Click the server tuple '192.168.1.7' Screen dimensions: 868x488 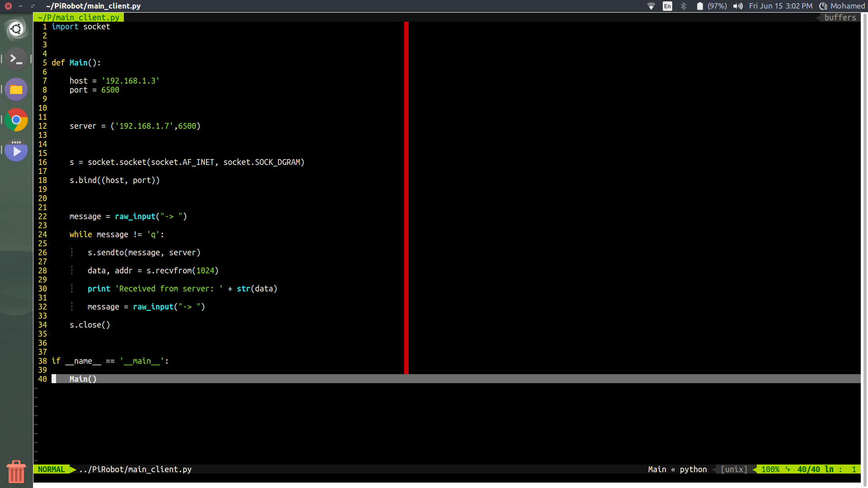144,126
